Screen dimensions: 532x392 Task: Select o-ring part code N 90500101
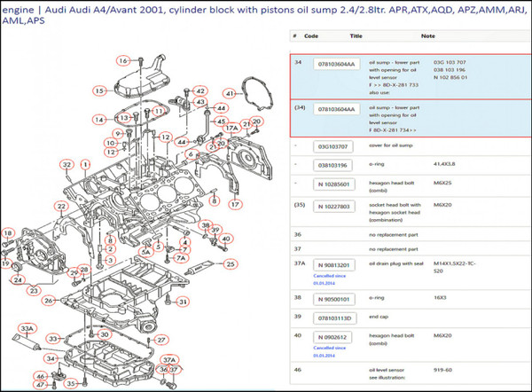(336, 299)
